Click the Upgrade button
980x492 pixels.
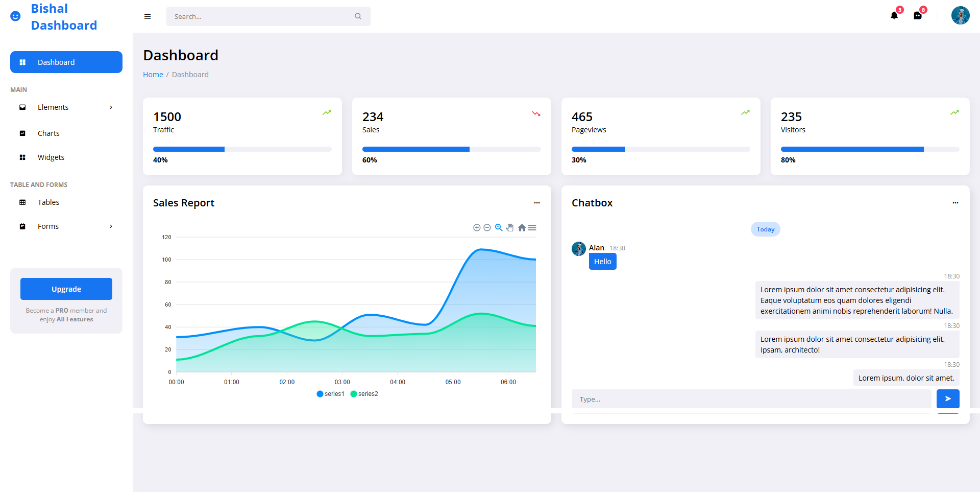click(66, 289)
